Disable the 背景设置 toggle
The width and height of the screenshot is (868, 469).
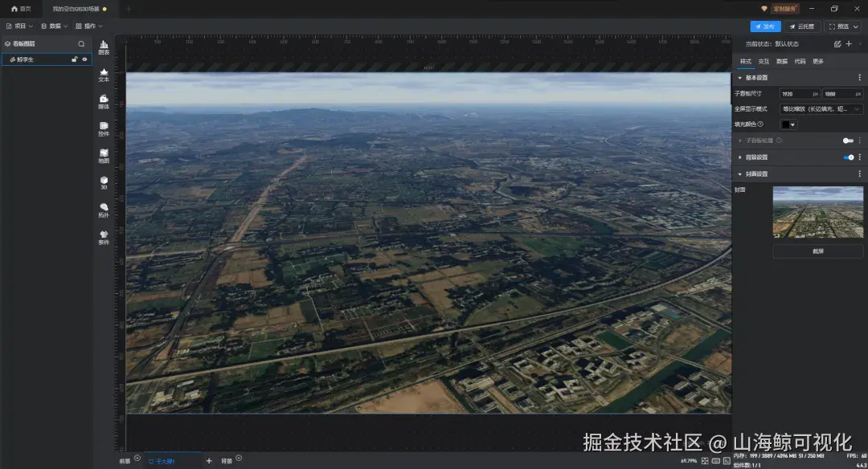pos(848,157)
